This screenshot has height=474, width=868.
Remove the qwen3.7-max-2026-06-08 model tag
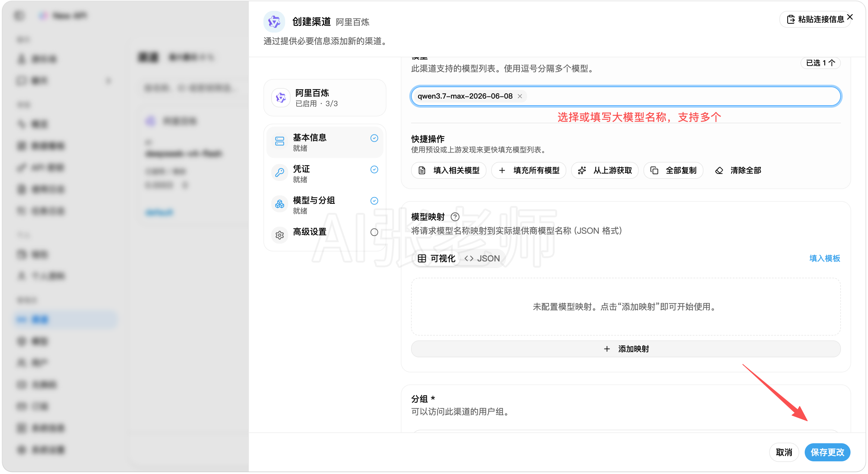(520, 96)
